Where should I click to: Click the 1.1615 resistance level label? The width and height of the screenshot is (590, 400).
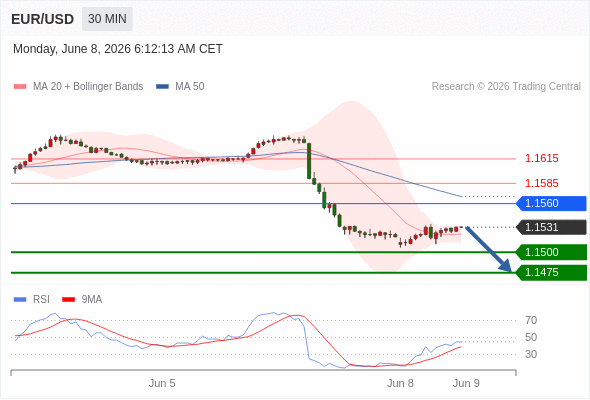point(541,158)
